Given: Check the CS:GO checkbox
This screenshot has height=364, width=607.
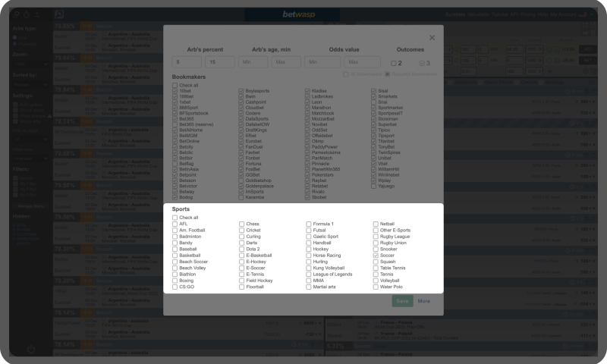Looking at the screenshot, I should [x=175, y=287].
